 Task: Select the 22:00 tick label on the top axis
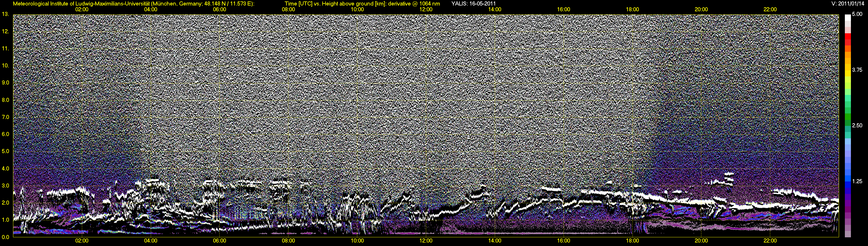[x=770, y=10]
